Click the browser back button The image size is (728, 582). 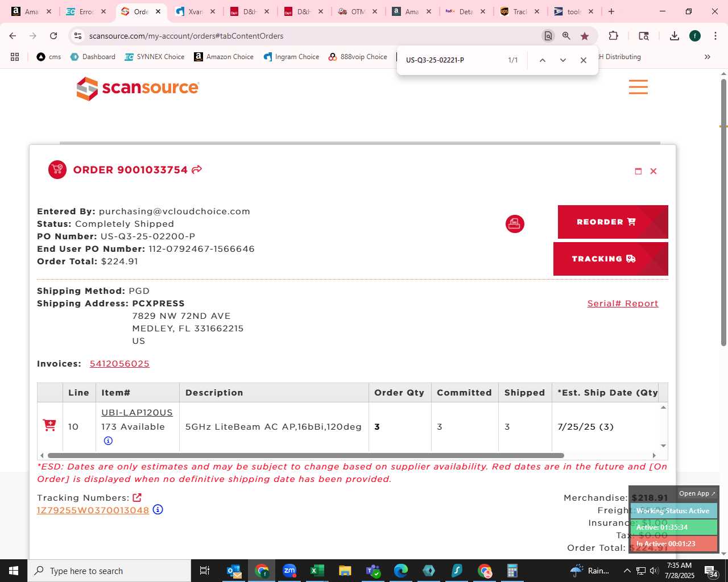pos(13,36)
